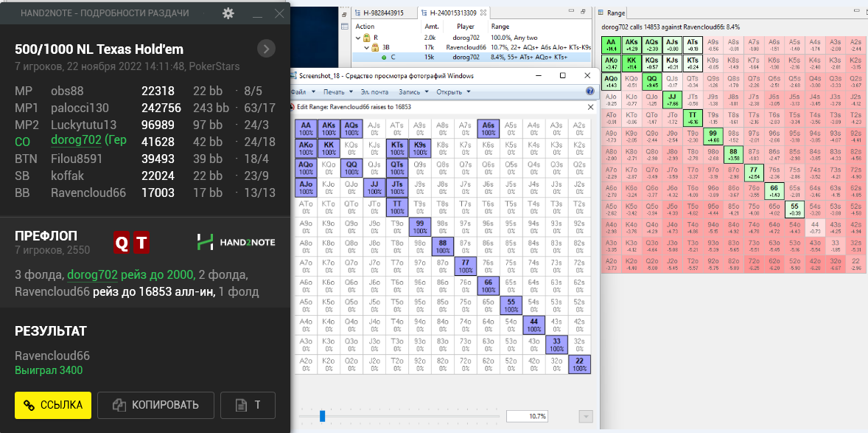Collapse the R action tree node
Screen dimensions: 868x433
click(357, 37)
